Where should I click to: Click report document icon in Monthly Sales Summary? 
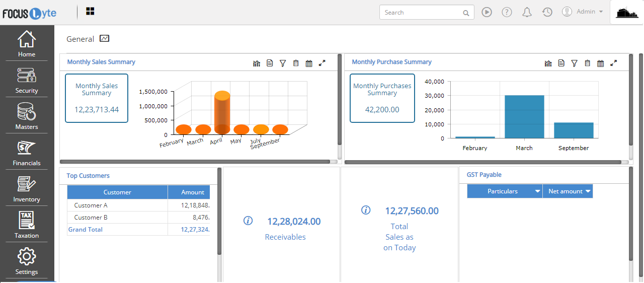tap(270, 63)
